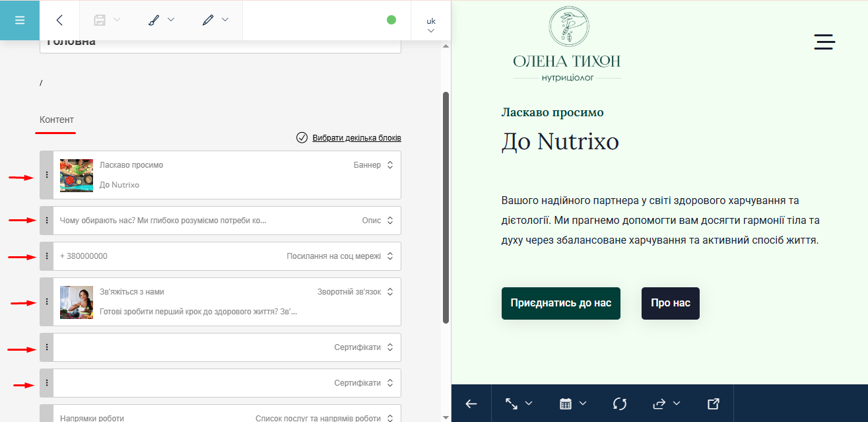The image size is (868, 422).
Task: Open the "uk" language dropdown
Action: click(431, 24)
